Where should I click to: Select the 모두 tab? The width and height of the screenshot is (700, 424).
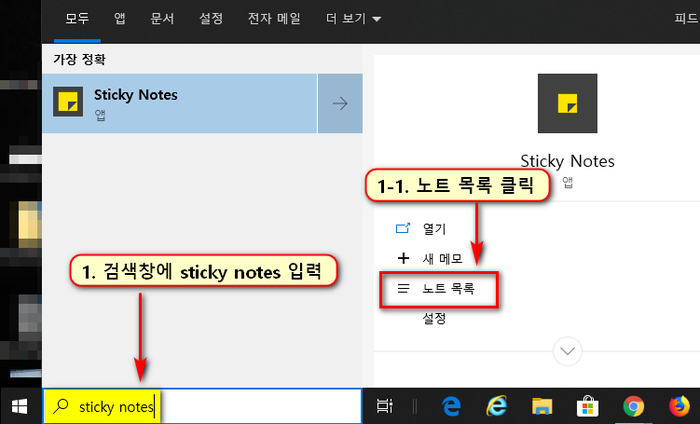pyautogui.click(x=77, y=19)
